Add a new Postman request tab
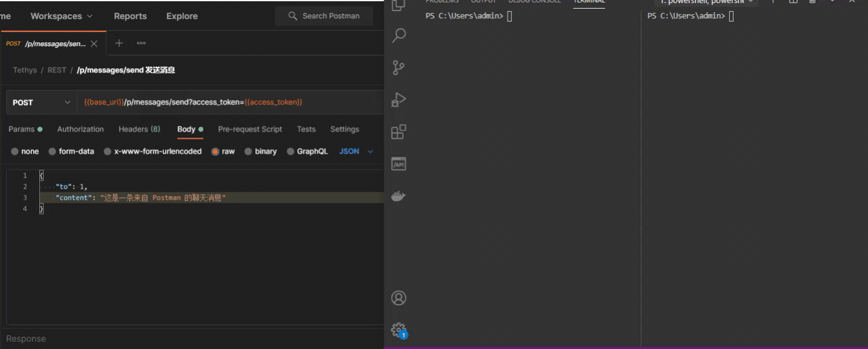 [x=119, y=43]
